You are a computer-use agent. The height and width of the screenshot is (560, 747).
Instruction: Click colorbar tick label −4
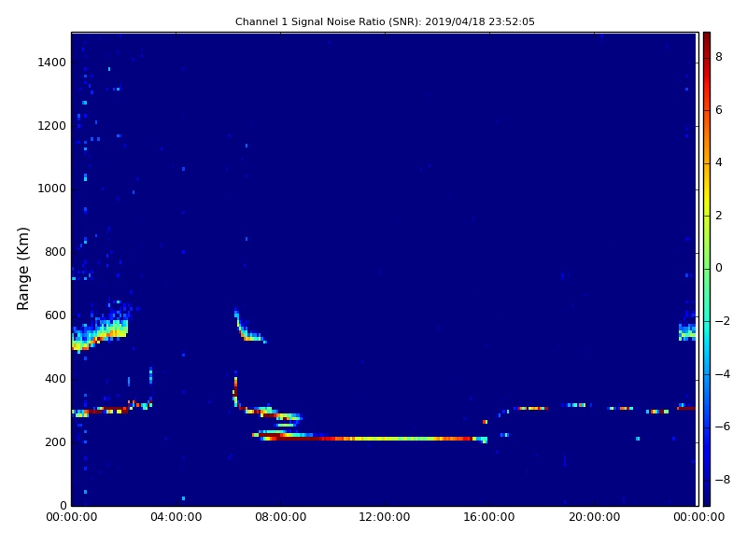pos(723,374)
